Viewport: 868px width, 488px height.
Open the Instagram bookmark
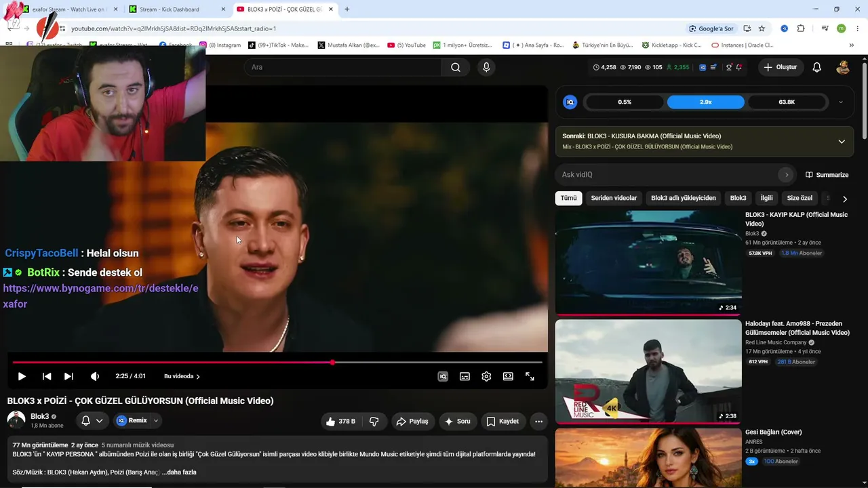[220, 45]
